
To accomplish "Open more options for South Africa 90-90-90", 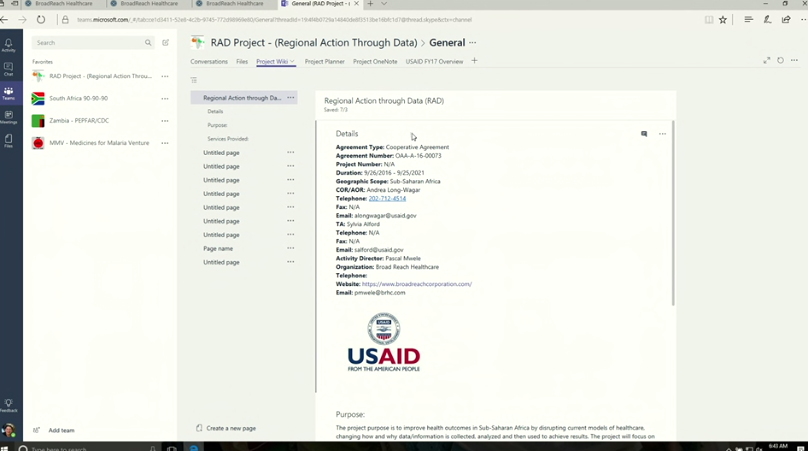I will pyautogui.click(x=165, y=98).
